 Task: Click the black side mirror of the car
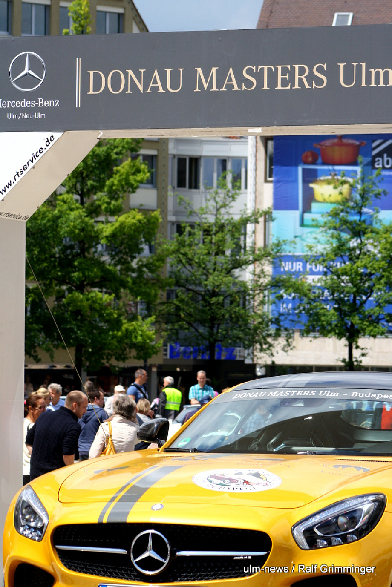(x=153, y=431)
